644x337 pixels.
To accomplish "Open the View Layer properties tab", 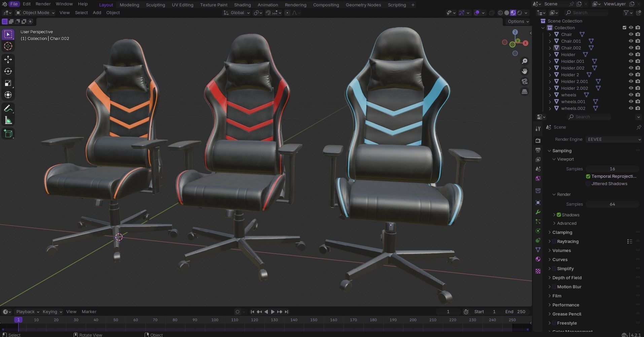I will click(x=538, y=159).
